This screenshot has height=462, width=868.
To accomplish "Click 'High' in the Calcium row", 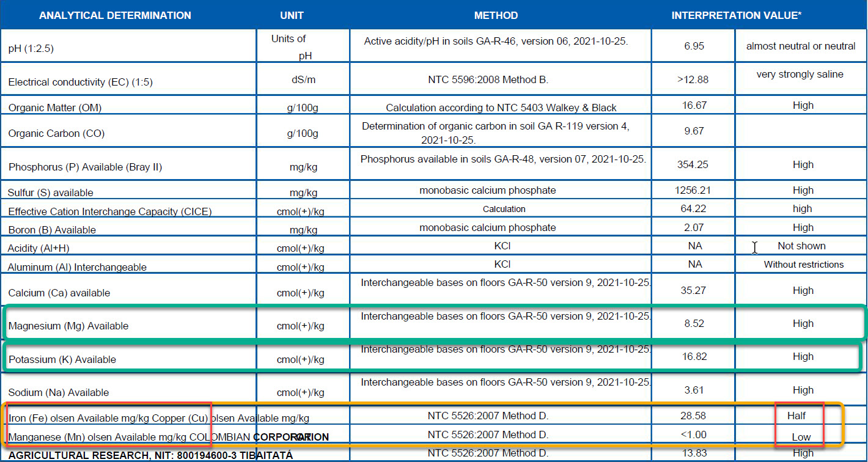I will 803,290.
